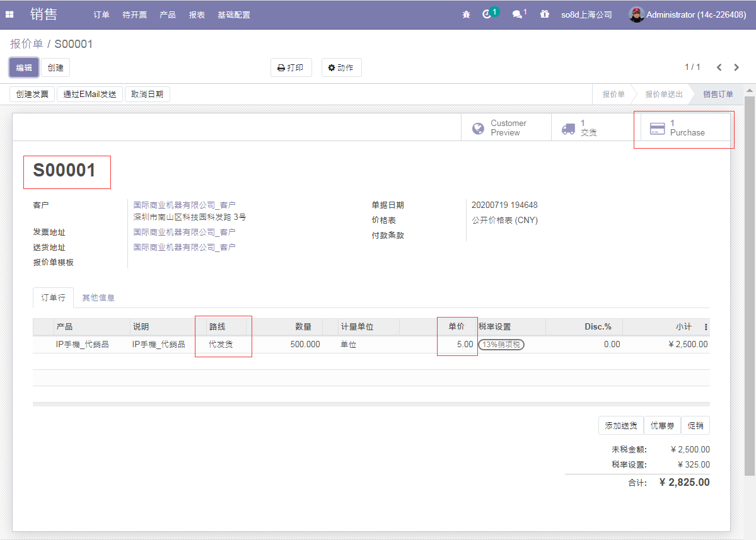Image resolution: width=756 pixels, height=540 pixels.
Task: Open the 动作 actions dropdown
Action: pyautogui.click(x=341, y=67)
